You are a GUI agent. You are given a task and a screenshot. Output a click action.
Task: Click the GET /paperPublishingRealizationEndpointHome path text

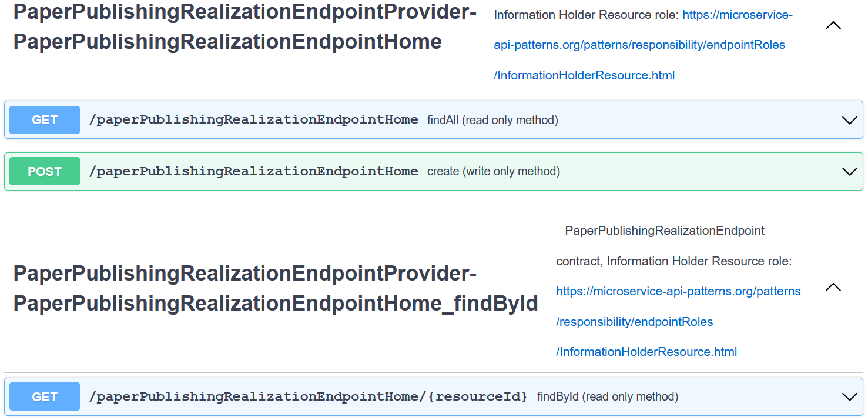(253, 120)
